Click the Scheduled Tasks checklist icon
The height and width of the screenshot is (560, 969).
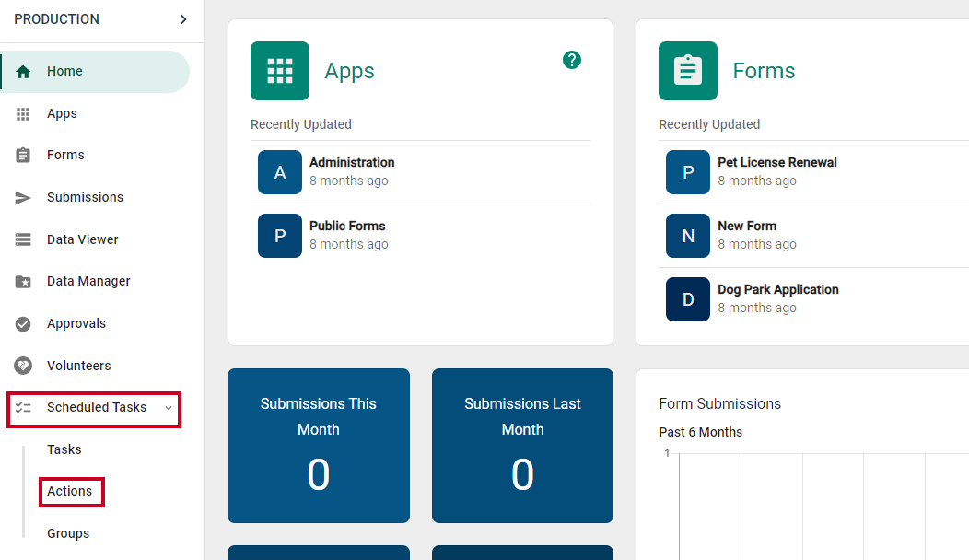(x=23, y=407)
